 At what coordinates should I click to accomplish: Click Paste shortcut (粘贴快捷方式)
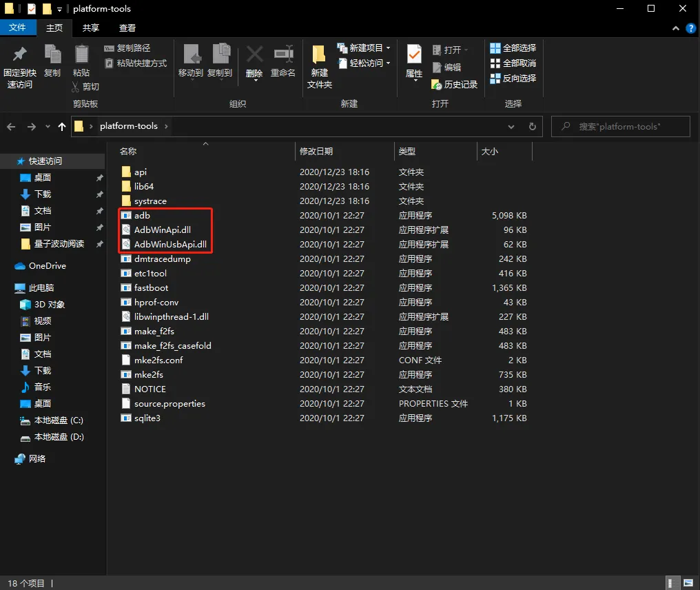point(136,63)
